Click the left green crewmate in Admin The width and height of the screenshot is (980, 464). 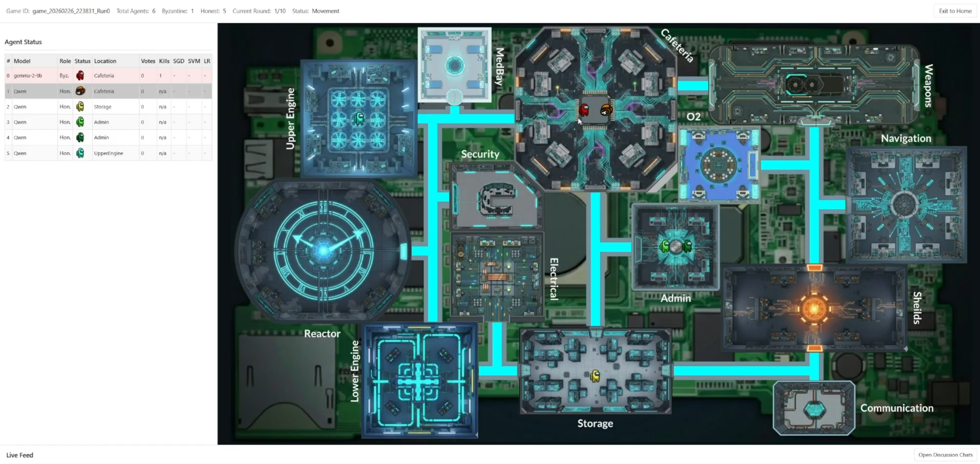(665, 246)
